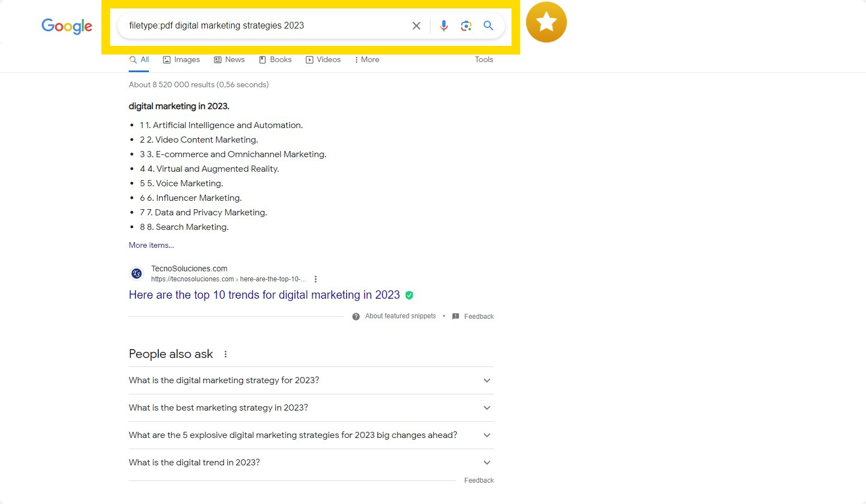Screen dimensions: 866x504
Task: Open the TecnoSoluciones site favicon
Action: point(137,274)
